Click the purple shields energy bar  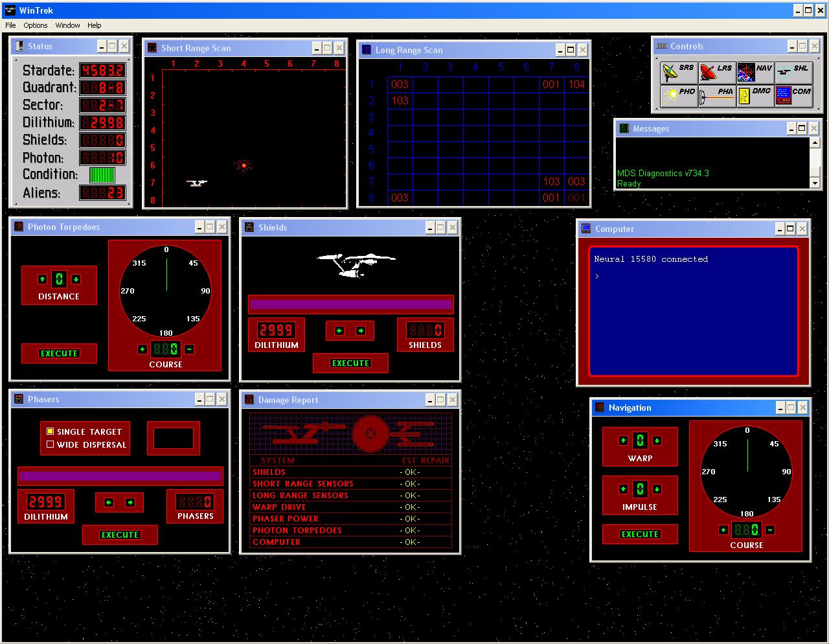click(x=350, y=305)
